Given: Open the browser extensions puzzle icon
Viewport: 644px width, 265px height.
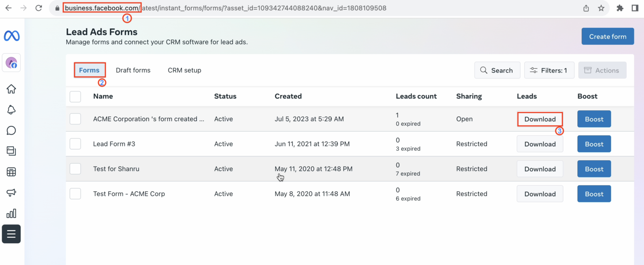Looking at the screenshot, I should pos(620,8).
